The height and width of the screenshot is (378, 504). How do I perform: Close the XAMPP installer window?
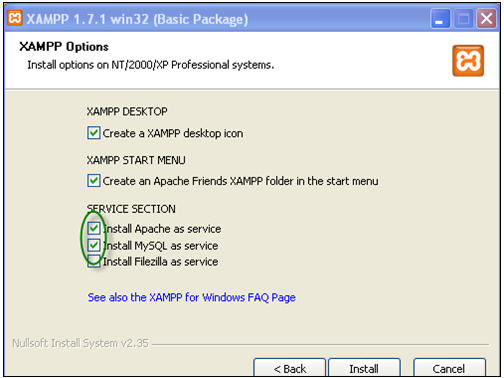486,19
